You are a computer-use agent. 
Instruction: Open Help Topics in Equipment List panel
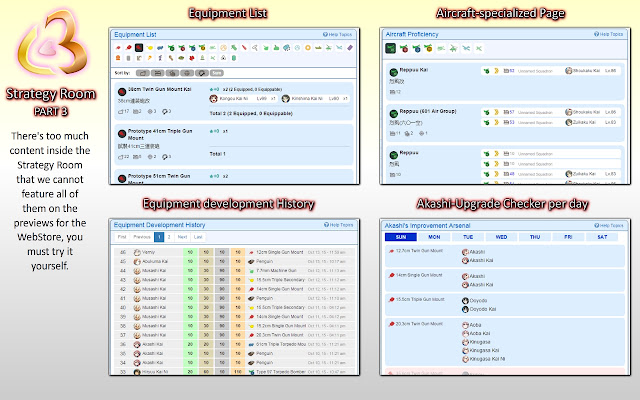[x=337, y=35]
